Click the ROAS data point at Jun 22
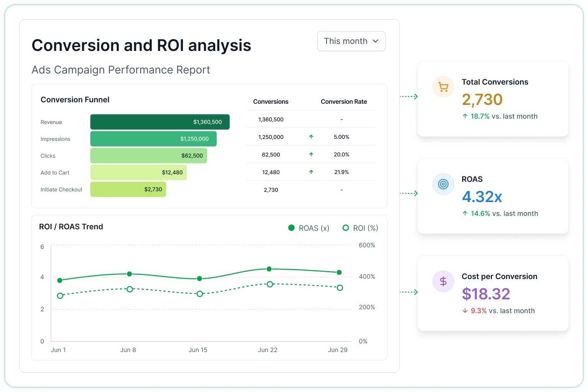This screenshot has height=392, width=588. coord(269,269)
